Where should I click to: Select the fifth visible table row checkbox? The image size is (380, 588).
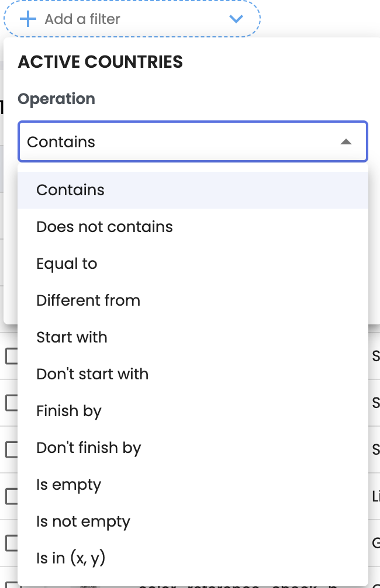tap(11, 543)
